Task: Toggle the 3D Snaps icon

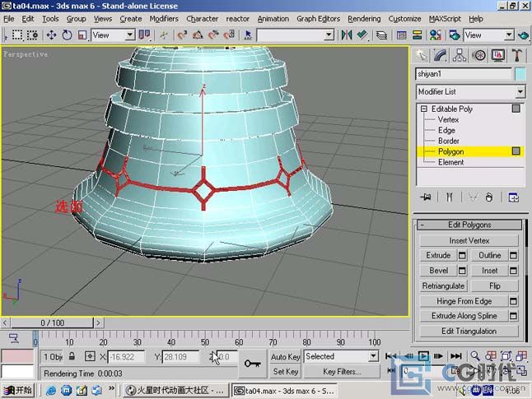Action: coord(182,35)
